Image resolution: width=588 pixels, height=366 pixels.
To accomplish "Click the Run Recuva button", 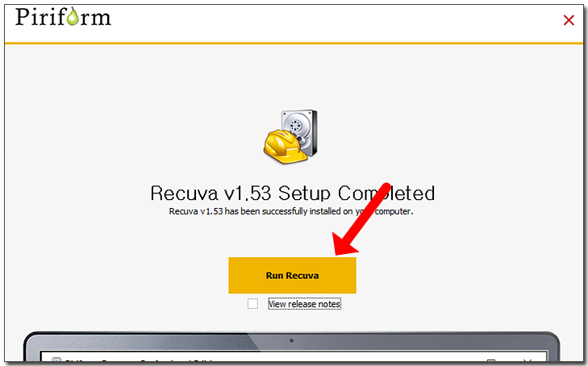I will click(x=292, y=276).
